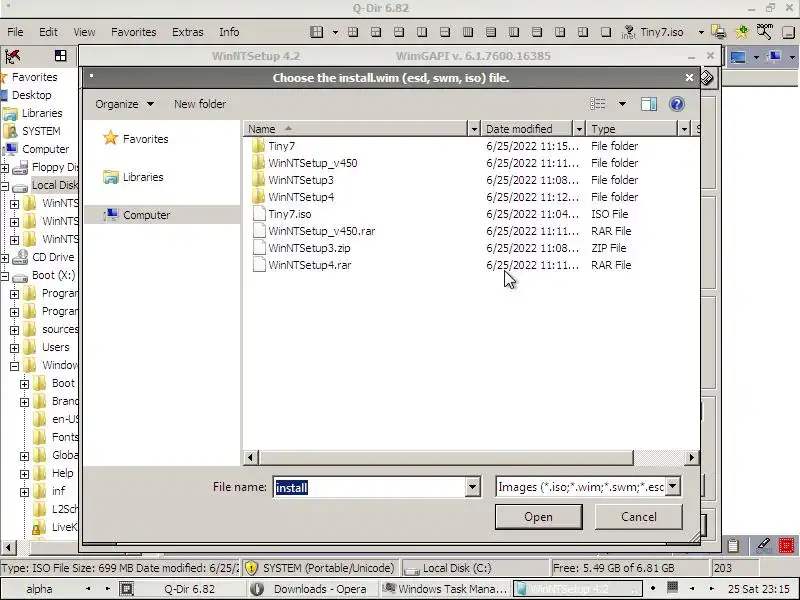
Task: Click the Tiny7.iso file icon in list
Action: (259, 214)
